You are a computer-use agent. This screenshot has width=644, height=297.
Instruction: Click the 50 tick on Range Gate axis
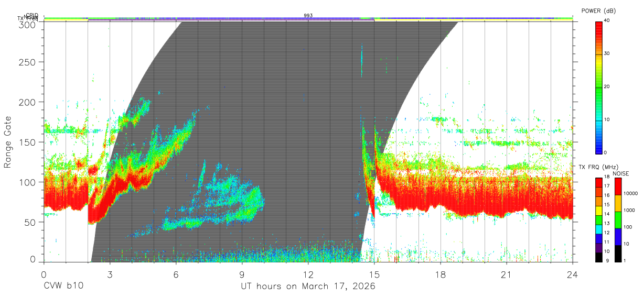point(31,222)
